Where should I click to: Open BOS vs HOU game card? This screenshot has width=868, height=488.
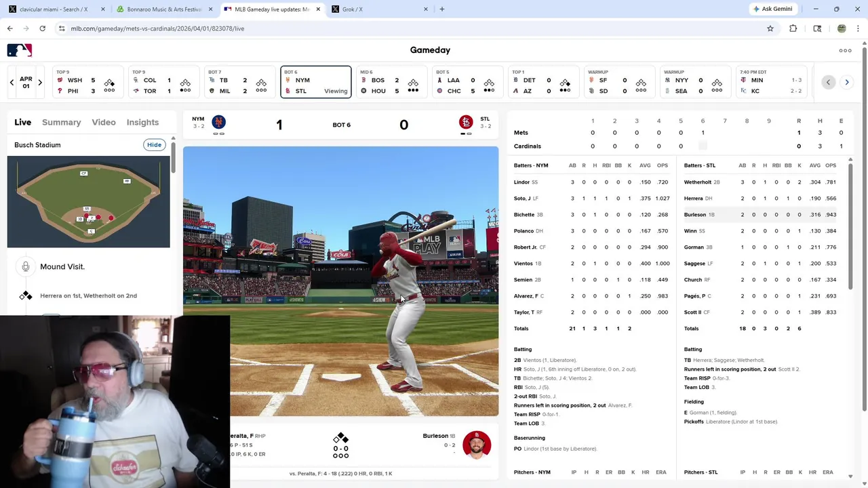tap(391, 82)
